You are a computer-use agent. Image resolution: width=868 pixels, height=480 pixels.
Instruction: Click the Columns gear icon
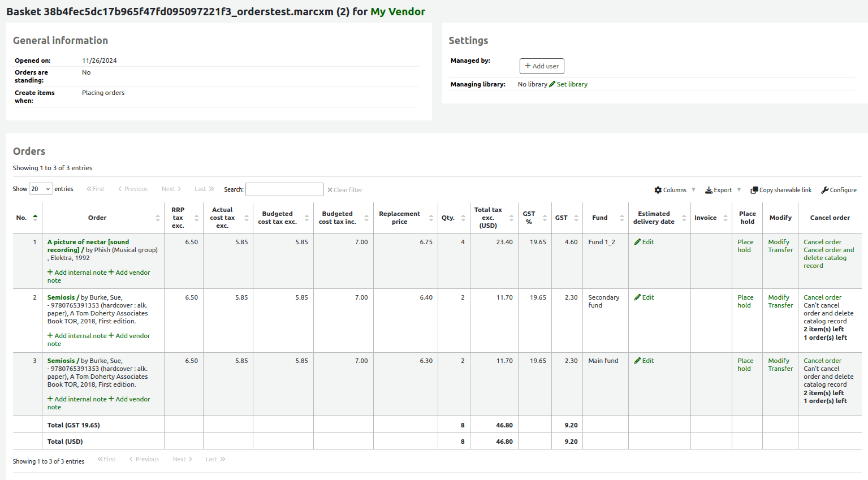point(658,190)
